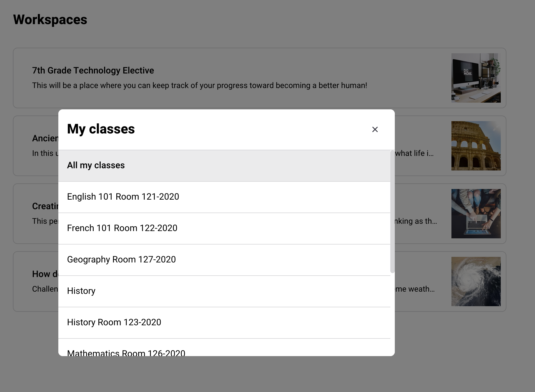Select Mathematics Room 126-2020 class
Image resolution: width=535 pixels, height=392 pixels.
pos(126,352)
